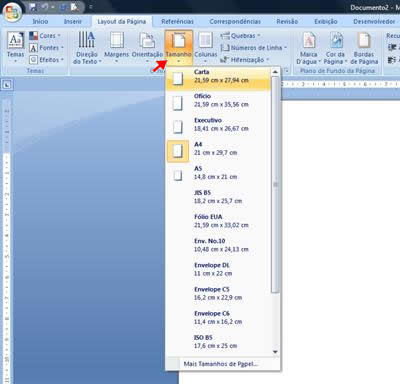The height and width of the screenshot is (384, 400).
Task: Open the Margens margins menu
Action: tap(116, 47)
